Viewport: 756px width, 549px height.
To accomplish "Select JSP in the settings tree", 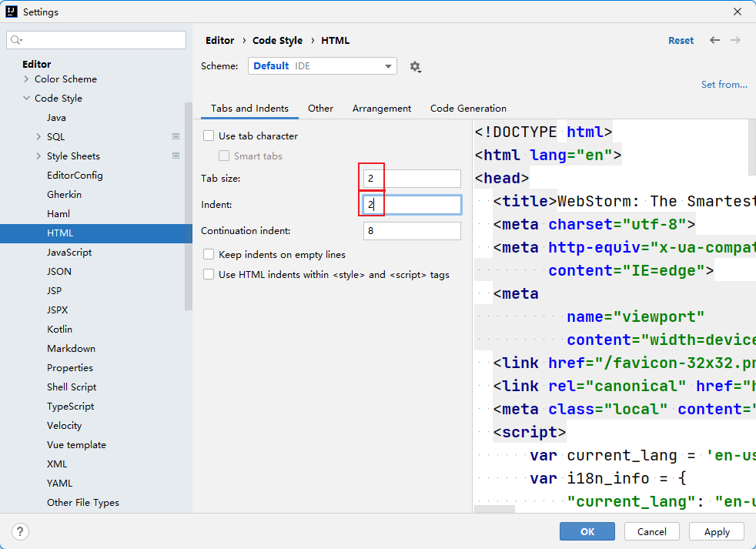I will click(x=54, y=291).
